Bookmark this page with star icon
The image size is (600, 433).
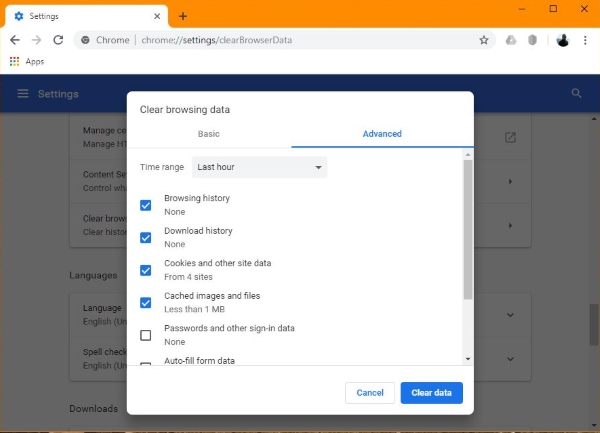484,40
